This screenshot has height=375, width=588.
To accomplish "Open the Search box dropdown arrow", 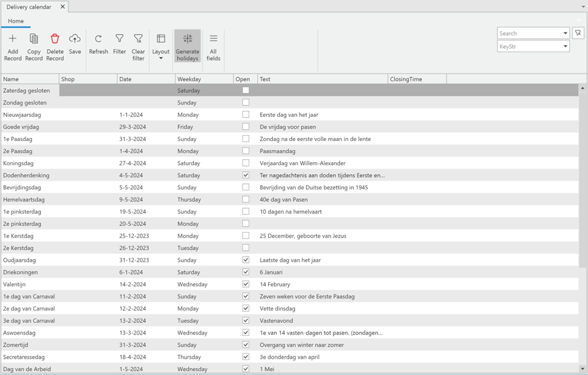I will click(565, 34).
